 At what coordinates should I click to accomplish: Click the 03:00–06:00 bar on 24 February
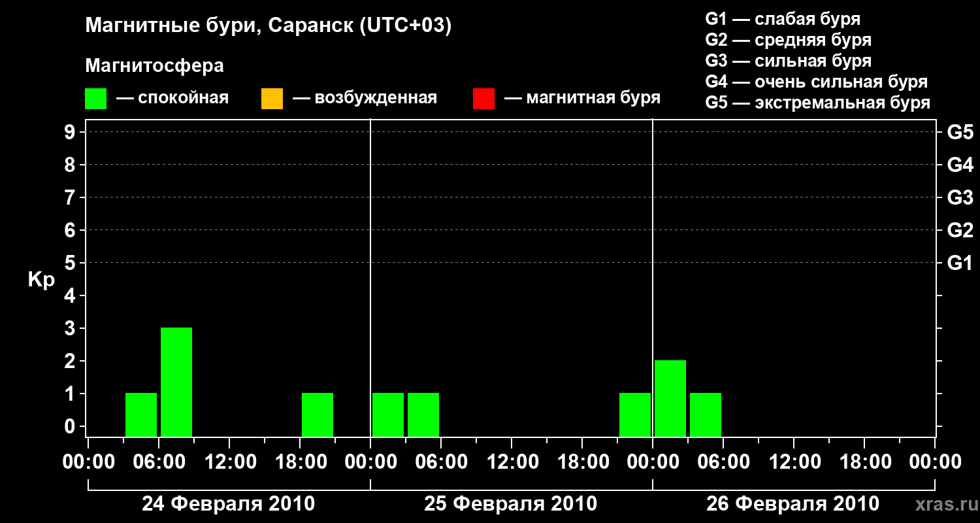tap(141, 414)
